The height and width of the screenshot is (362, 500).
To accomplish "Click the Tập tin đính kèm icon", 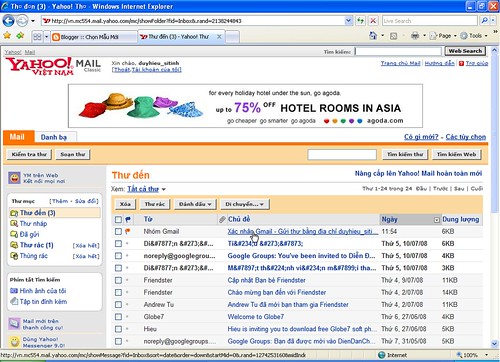I will click(14, 301).
